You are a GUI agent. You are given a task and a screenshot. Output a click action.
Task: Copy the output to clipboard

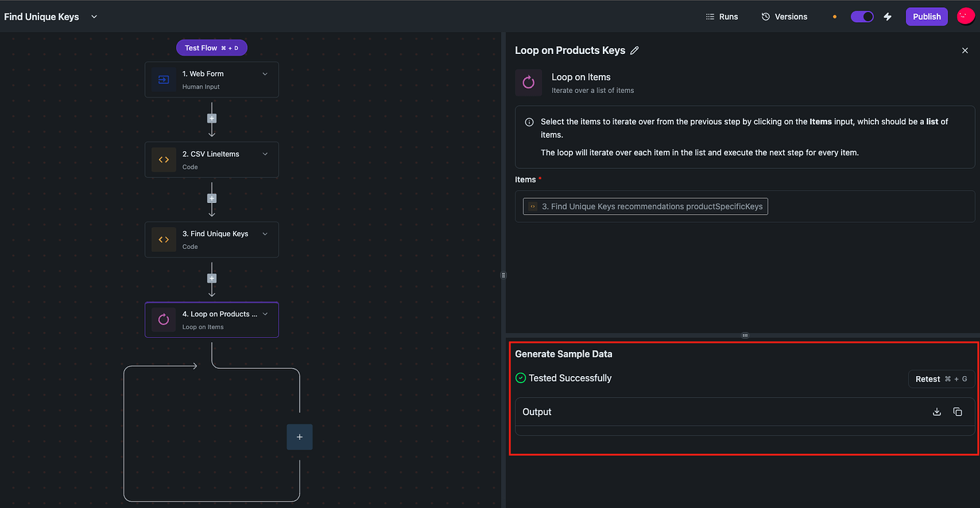pos(957,412)
